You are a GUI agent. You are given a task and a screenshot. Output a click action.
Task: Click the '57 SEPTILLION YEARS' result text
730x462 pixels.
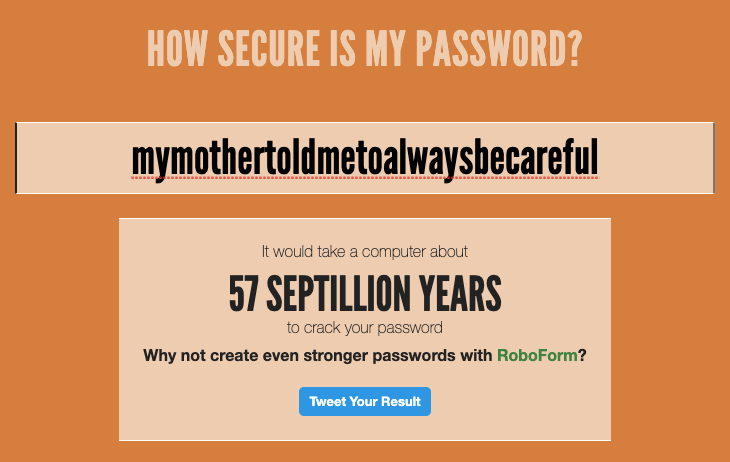[365, 294]
